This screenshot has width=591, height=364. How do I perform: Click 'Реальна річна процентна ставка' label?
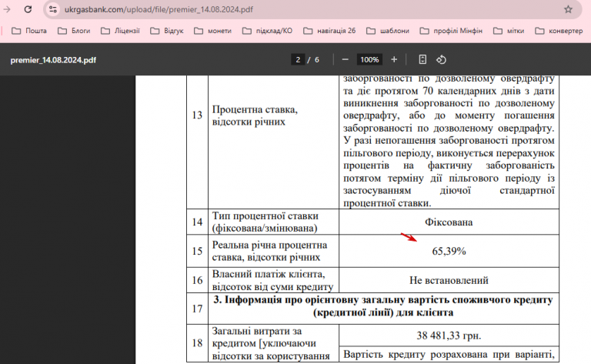coord(269,252)
